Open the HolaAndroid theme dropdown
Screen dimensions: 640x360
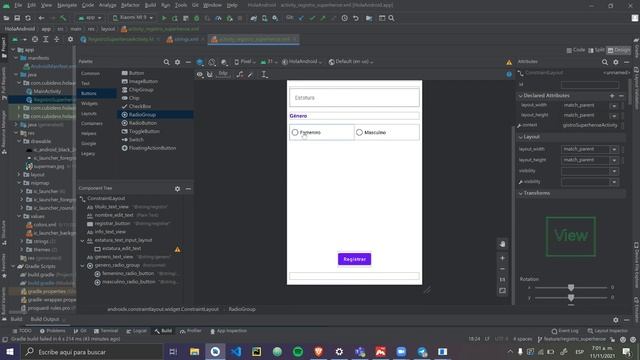coord(302,62)
